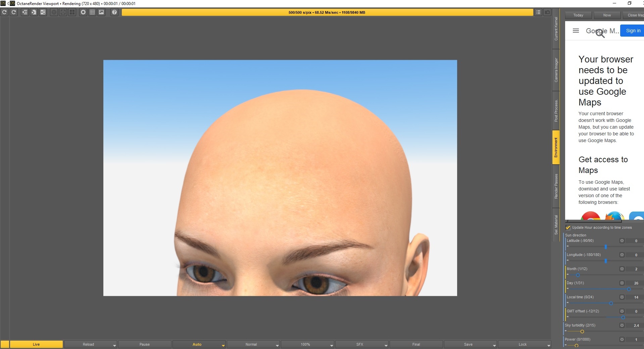Screen dimensions: 644x349
Task: Click the ring circle icon in the toolbar
Action: (x=83, y=12)
